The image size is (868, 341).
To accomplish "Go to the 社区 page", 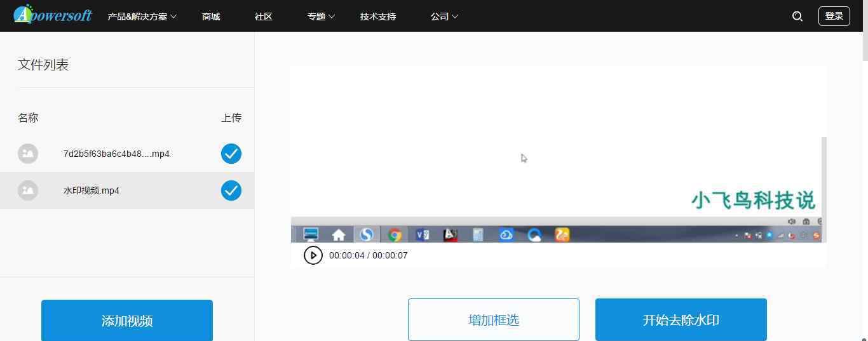I will coord(264,17).
